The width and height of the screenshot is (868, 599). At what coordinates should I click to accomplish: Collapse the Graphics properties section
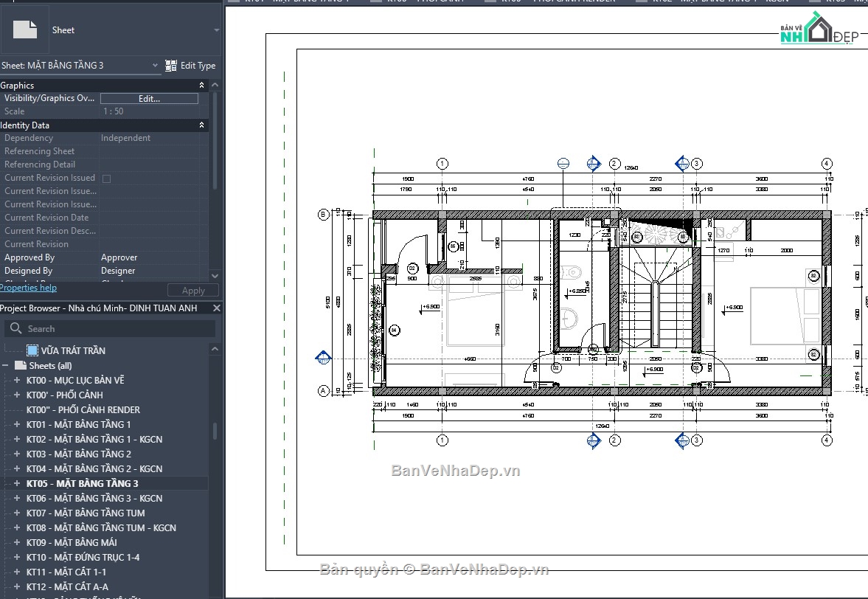pos(201,86)
